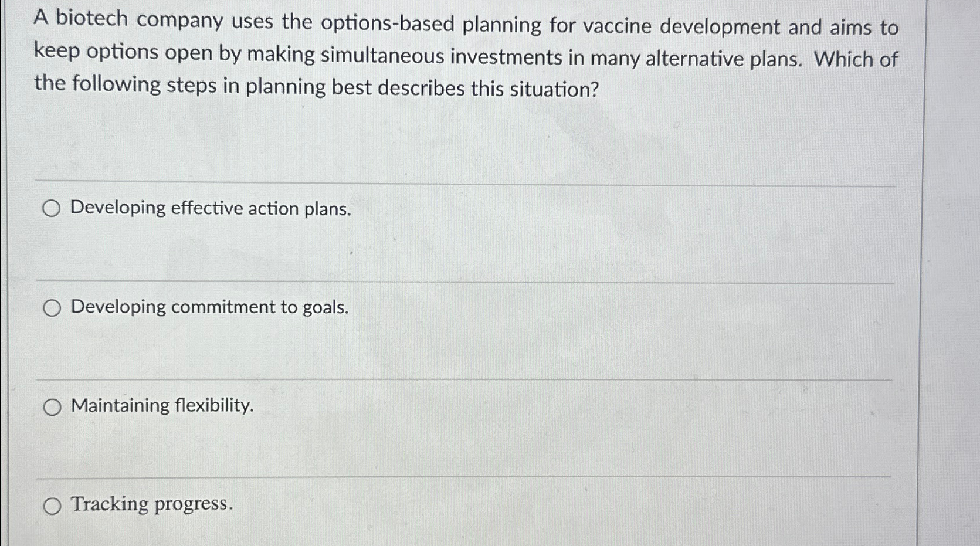The image size is (980, 546).
Task: Select the 'Developing commitment to goals' radio button
Action: (52, 307)
